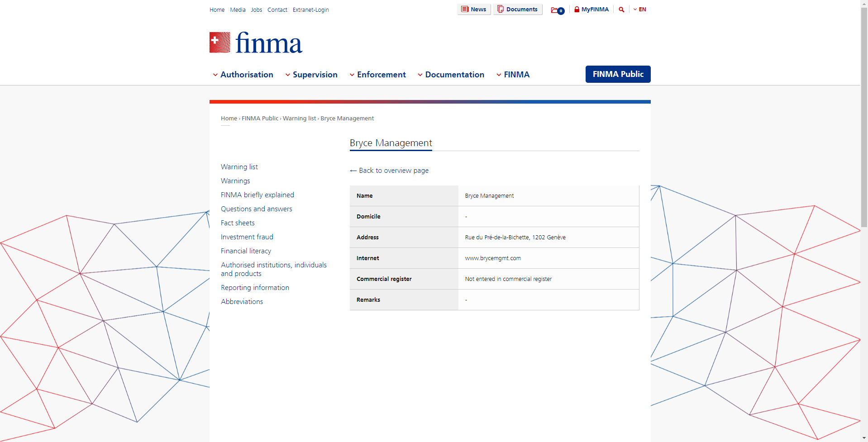This screenshot has height=442, width=868.
Task: Click the FINMA Public button
Action: pos(618,74)
